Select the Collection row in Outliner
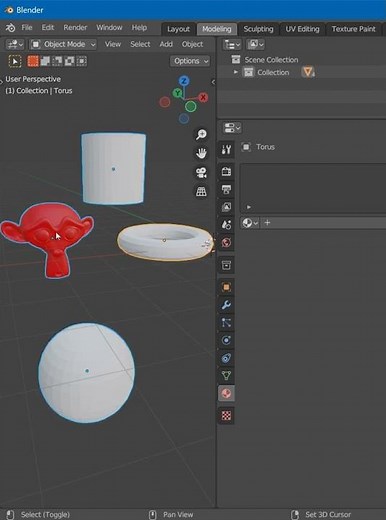 (x=302, y=72)
